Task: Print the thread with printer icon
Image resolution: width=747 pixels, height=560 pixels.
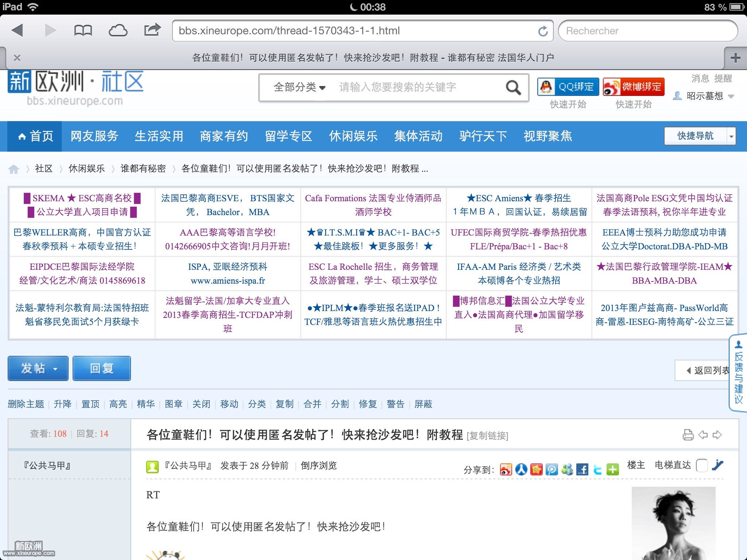Action: (688, 435)
